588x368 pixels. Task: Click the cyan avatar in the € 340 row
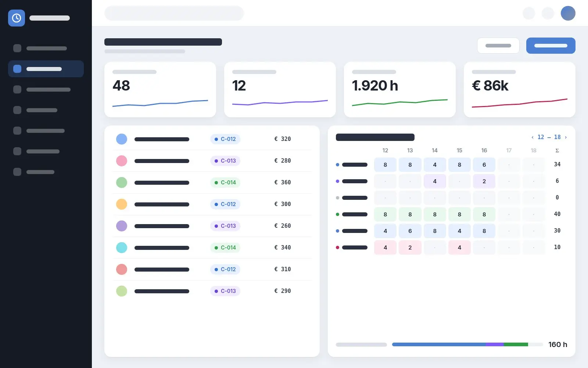122,248
